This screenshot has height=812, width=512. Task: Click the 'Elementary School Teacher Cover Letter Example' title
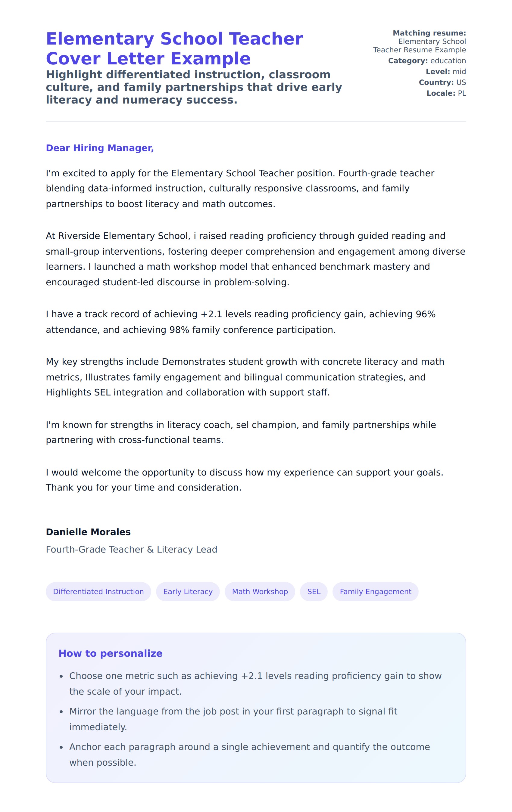click(x=174, y=48)
